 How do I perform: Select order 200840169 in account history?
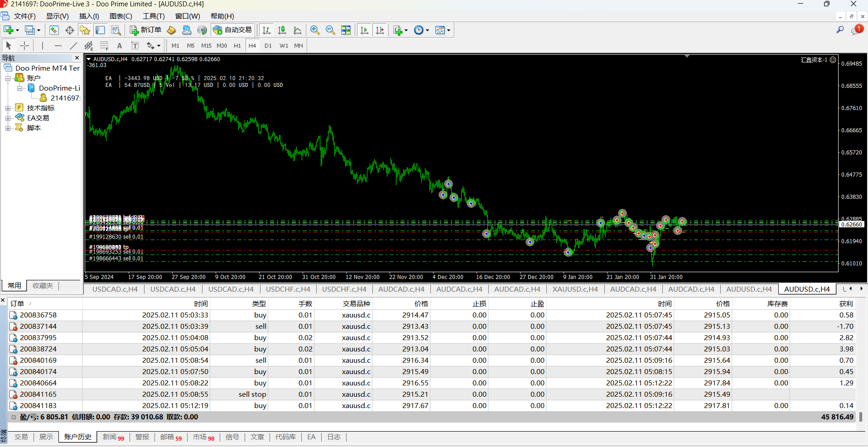point(38,360)
